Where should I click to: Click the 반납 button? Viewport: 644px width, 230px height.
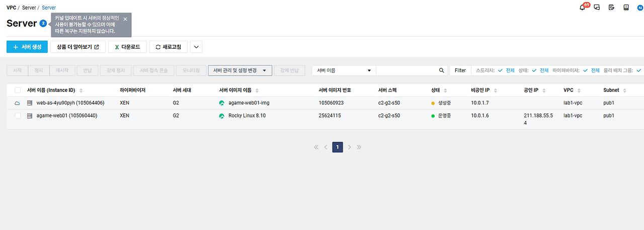(x=88, y=70)
